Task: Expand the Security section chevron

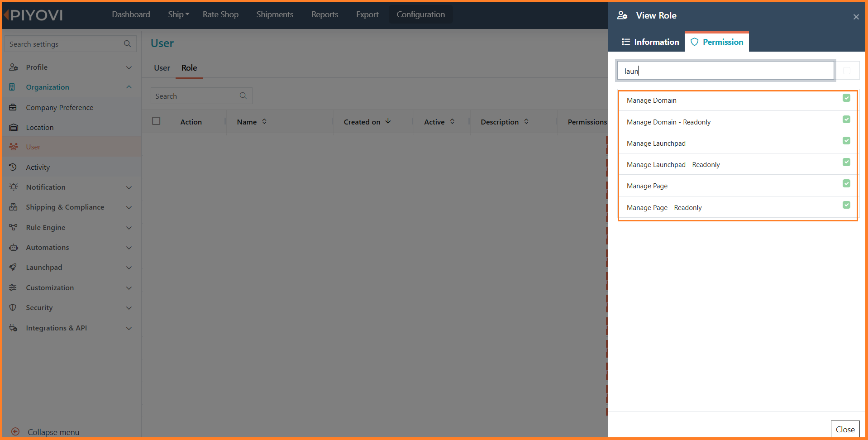Action: [129, 308]
